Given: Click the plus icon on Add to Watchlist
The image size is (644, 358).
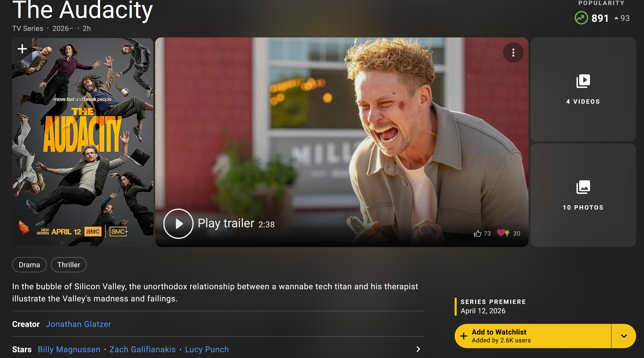Looking at the screenshot, I should click(x=464, y=336).
